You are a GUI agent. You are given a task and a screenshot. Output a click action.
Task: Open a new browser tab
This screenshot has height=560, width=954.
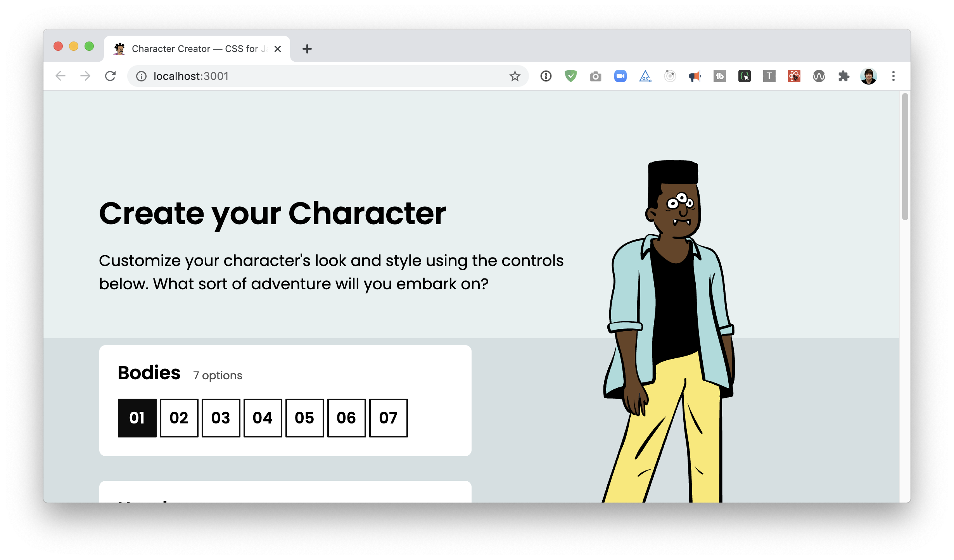click(307, 49)
